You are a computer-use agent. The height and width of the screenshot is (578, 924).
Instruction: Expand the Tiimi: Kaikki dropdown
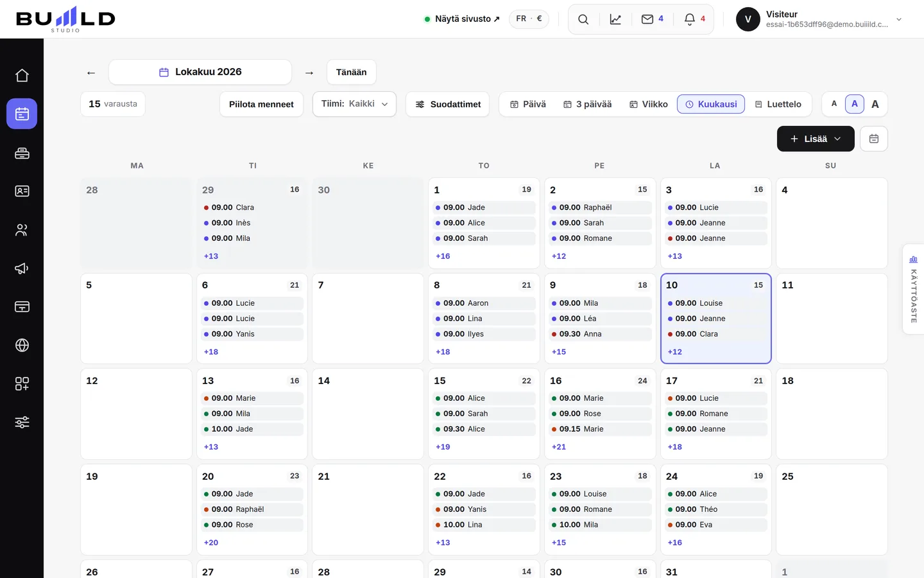coord(354,104)
